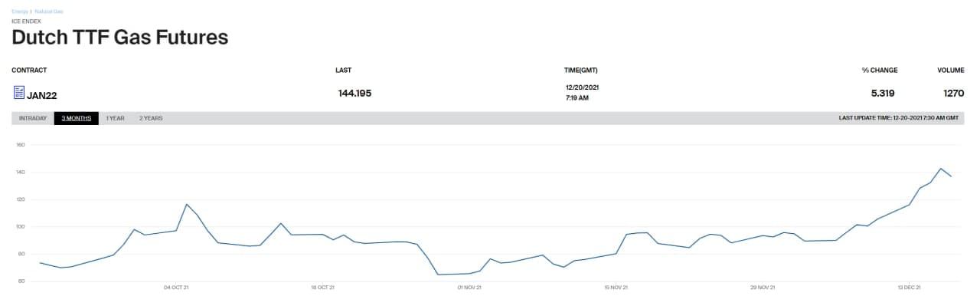The image size is (980, 296).
Task: Switch to the 1 Year chart tab
Action: pos(115,118)
